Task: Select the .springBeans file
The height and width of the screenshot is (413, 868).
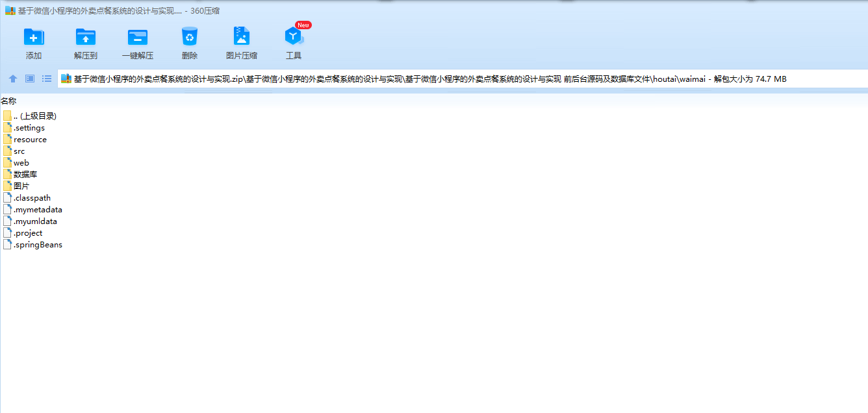Action: [32, 244]
